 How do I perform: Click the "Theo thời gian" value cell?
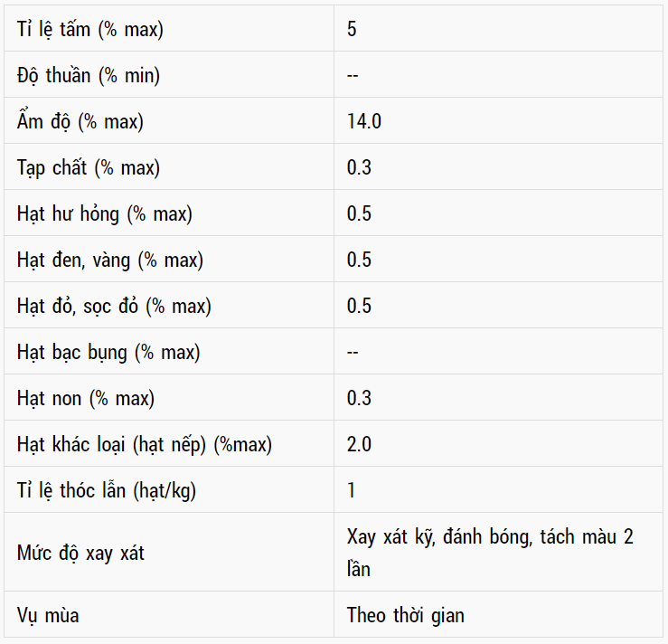pos(406,616)
